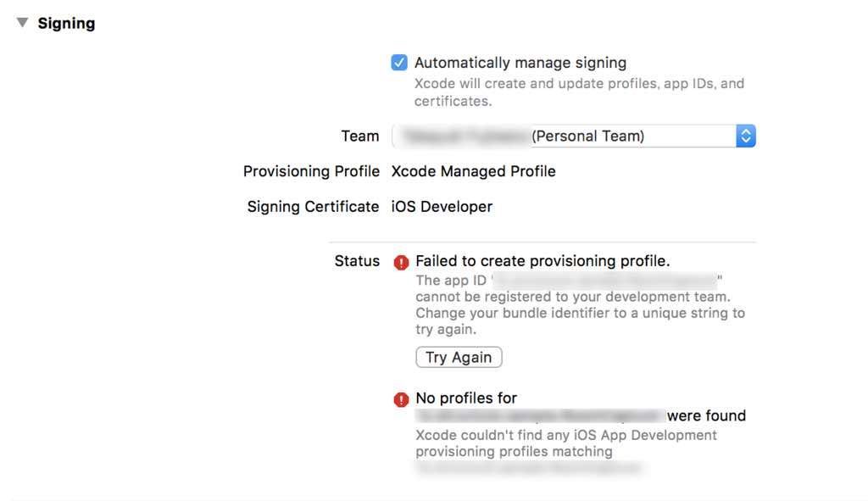Click the Signing section header title
Image resolution: width=868 pixels, height=501 pixels.
(x=66, y=24)
